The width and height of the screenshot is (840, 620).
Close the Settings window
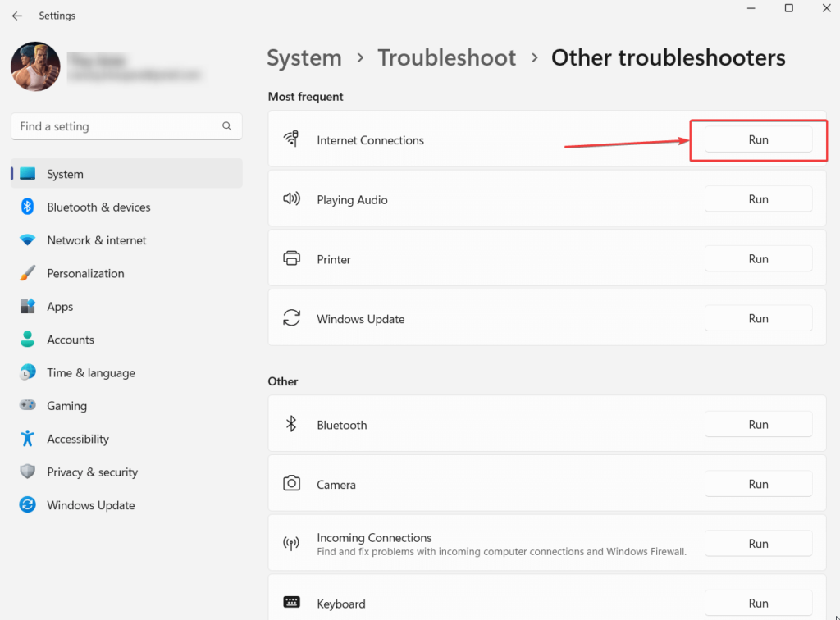coord(826,8)
